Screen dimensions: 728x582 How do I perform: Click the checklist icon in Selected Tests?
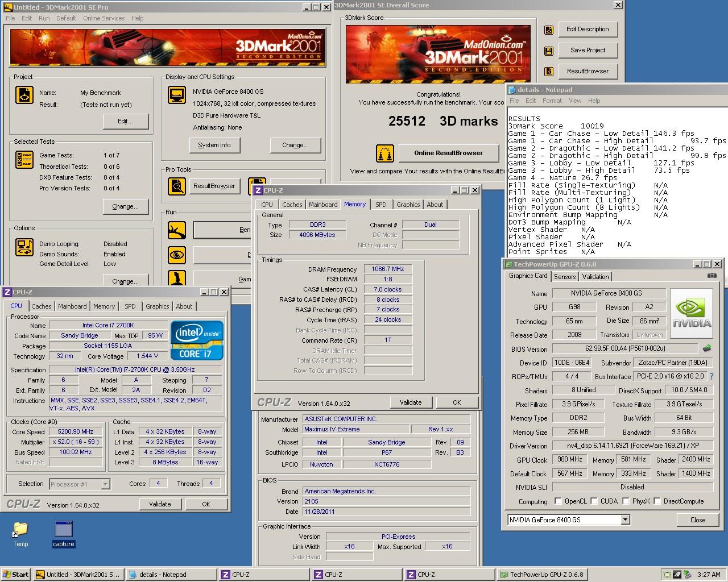click(x=24, y=160)
